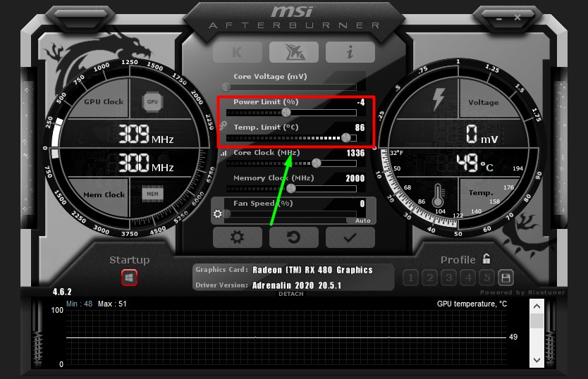Click the monitor graph scroll down arrow
The width and height of the screenshot is (588, 379).
537,360
